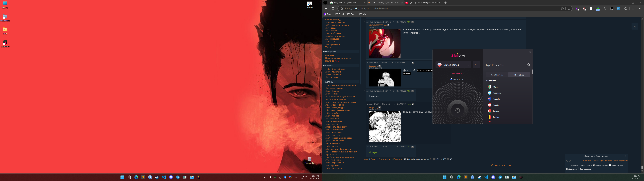
Task: Click the site info lock icon
Action: tap(341, 9)
